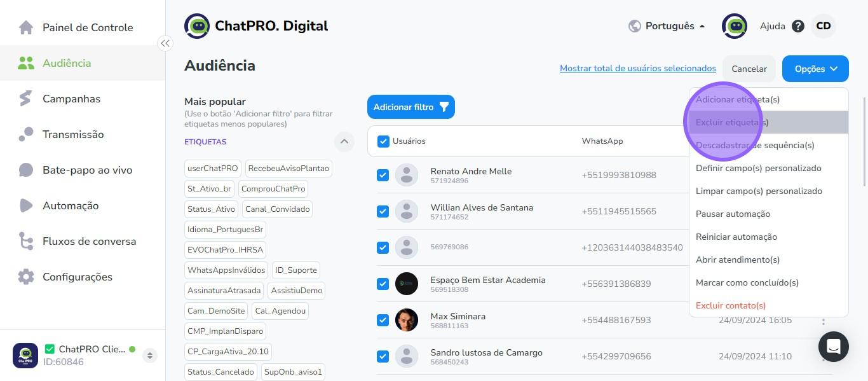Image resolution: width=868 pixels, height=381 pixels.
Task: Click the Ajuda question mark icon
Action: 798,26
